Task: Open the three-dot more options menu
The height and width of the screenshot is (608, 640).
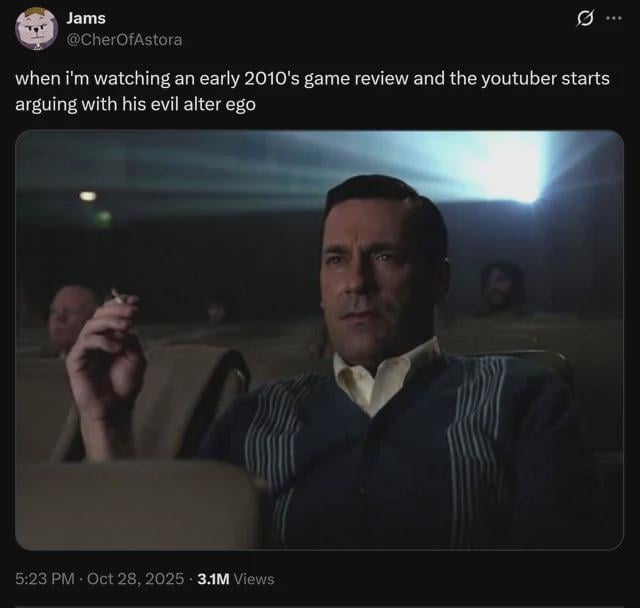Action: pos(613,20)
